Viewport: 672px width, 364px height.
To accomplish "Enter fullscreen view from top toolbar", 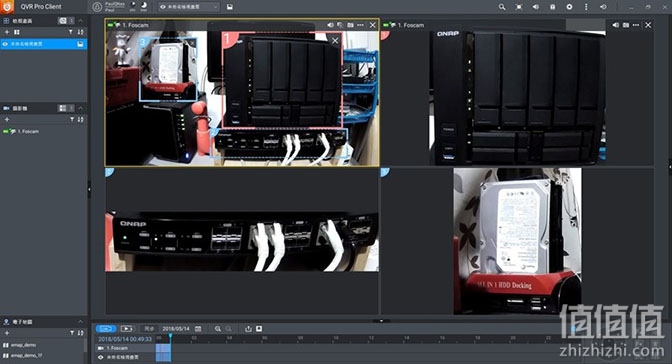I will (x=519, y=7).
